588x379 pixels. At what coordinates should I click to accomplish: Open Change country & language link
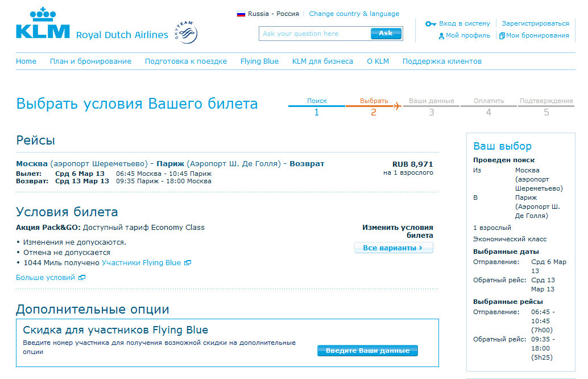(354, 14)
